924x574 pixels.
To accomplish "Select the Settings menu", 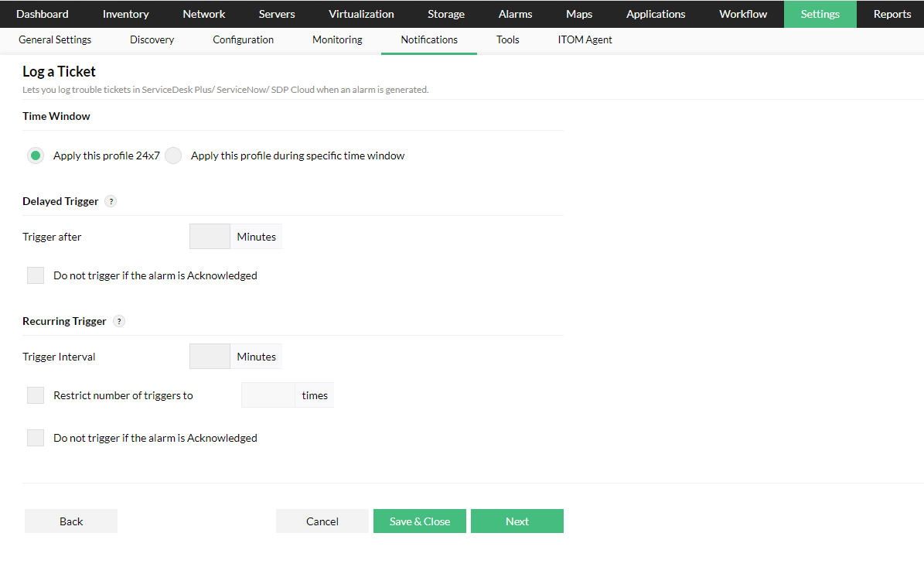I will [x=820, y=14].
